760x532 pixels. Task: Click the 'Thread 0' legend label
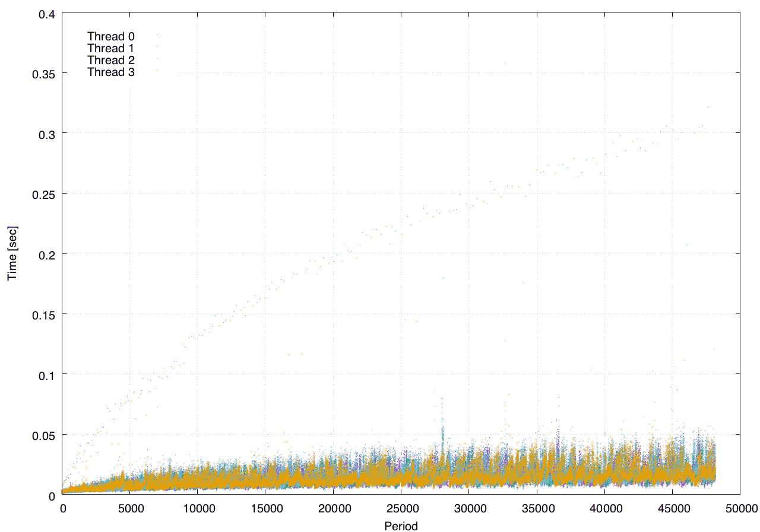tap(111, 36)
